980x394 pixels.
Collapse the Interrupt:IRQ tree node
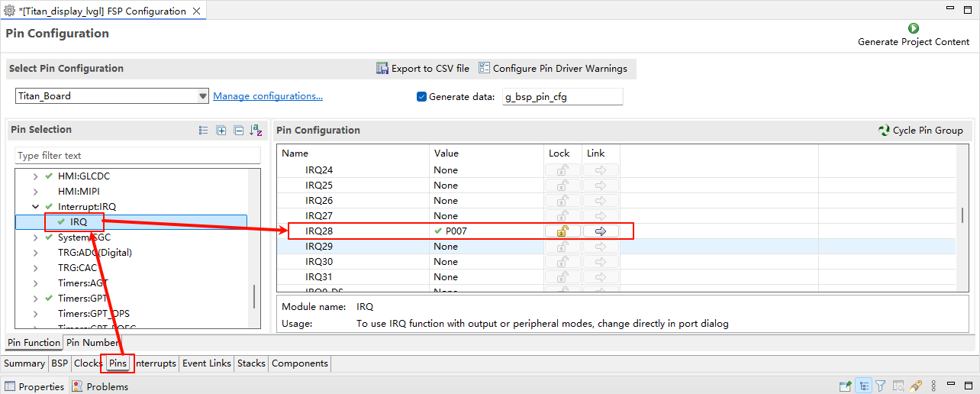(35, 207)
